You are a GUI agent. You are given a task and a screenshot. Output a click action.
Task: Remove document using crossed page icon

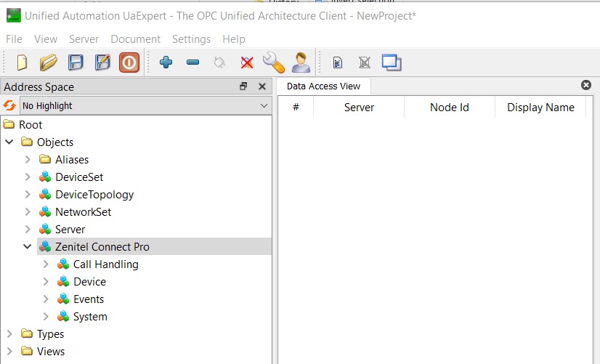[x=365, y=62]
